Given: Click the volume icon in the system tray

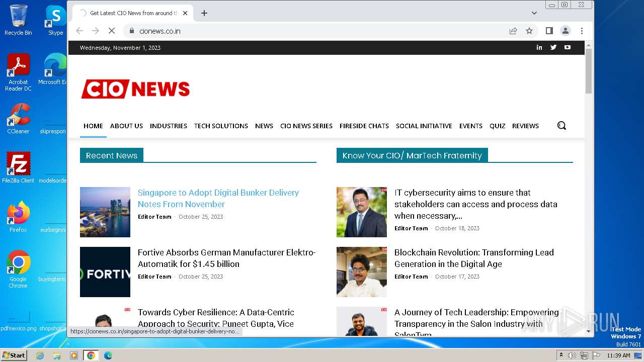Looking at the screenshot, I should [x=572, y=355].
